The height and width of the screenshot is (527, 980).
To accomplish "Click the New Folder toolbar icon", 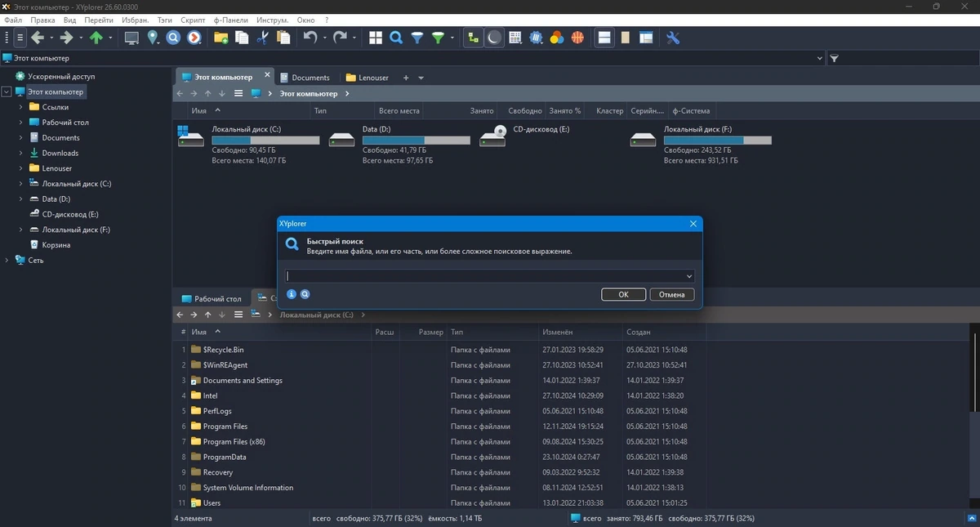I will point(220,38).
